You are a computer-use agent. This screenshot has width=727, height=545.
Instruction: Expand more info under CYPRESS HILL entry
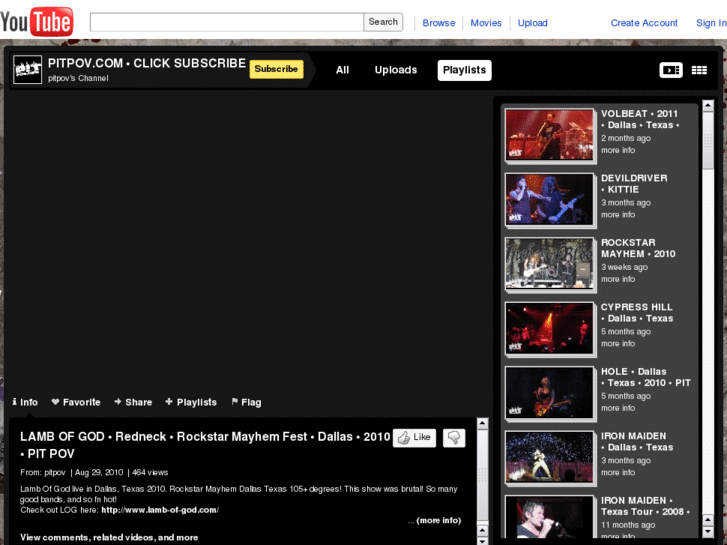618,344
